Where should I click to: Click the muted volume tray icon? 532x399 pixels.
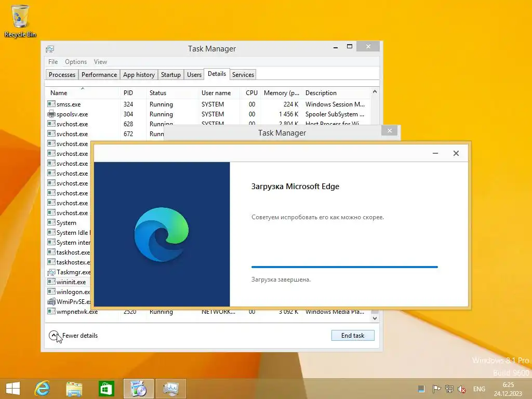[462, 389]
